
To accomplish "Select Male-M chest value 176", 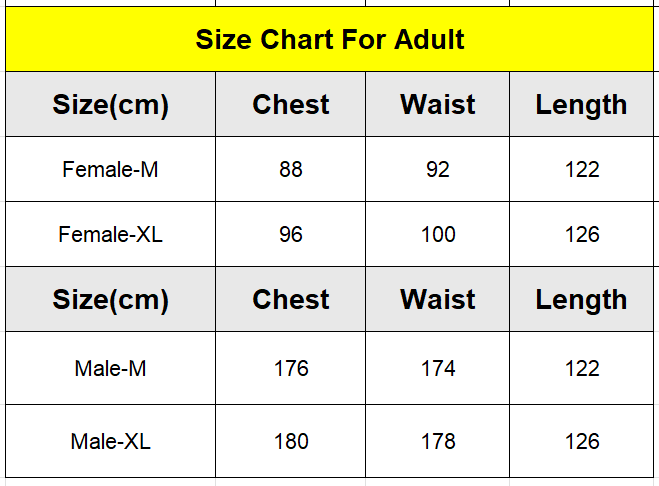I will coord(290,368).
